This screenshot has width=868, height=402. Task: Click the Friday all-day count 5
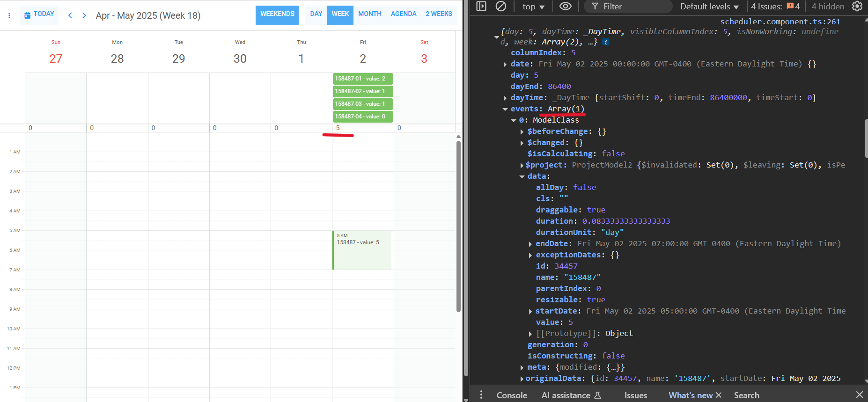tap(338, 128)
